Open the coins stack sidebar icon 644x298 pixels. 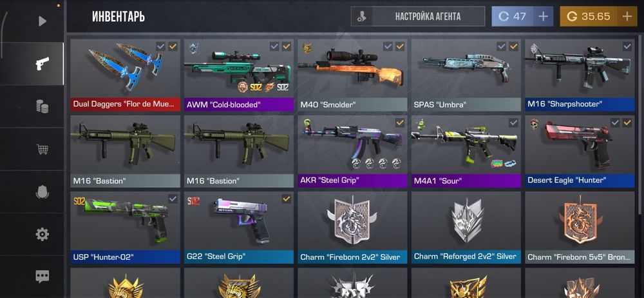click(42, 106)
